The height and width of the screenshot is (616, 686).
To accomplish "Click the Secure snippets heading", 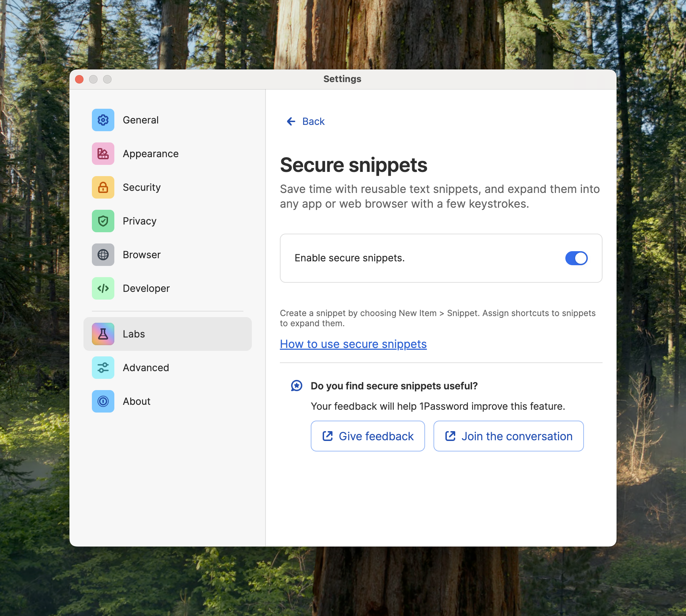I will tap(354, 165).
